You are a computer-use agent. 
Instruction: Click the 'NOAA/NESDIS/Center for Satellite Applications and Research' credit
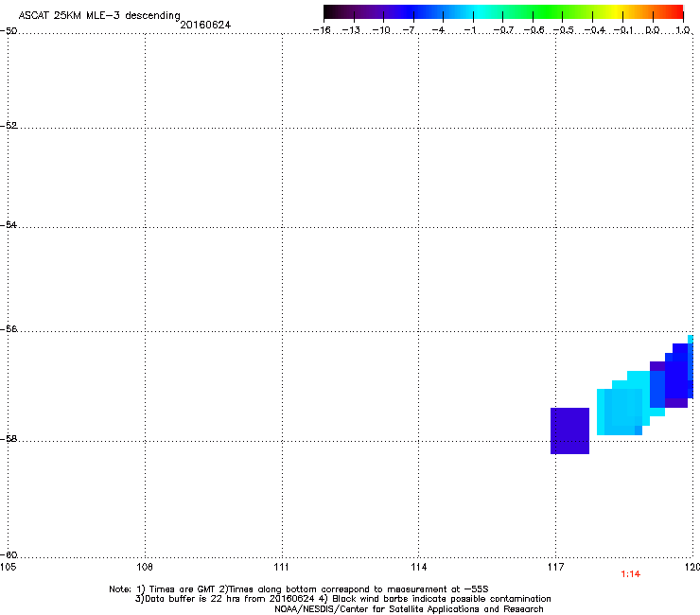[409, 609]
